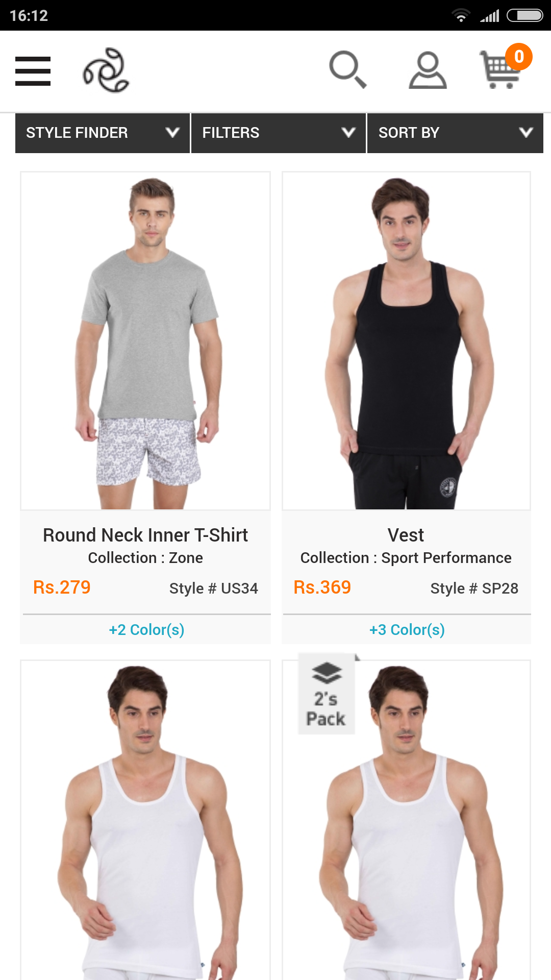551x980 pixels.
Task: Tap the 2's Pack badge icon
Action: (x=327, y=694)
